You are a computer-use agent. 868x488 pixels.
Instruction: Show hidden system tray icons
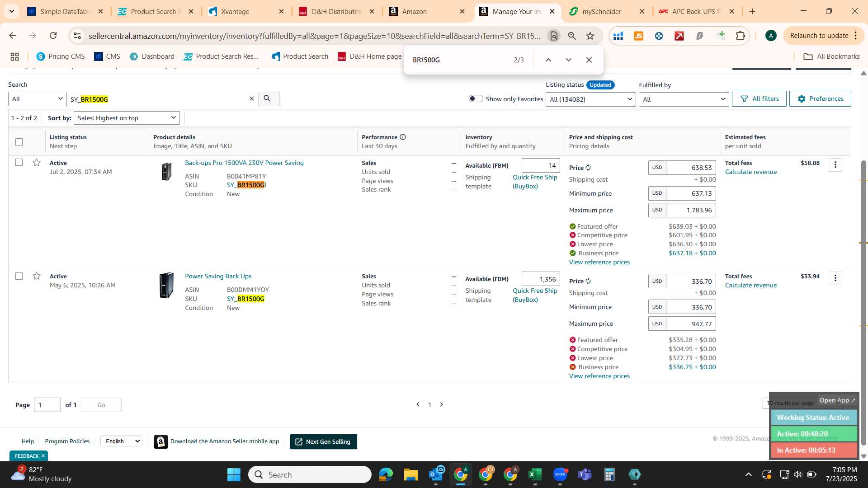click(x=748, y=474)
